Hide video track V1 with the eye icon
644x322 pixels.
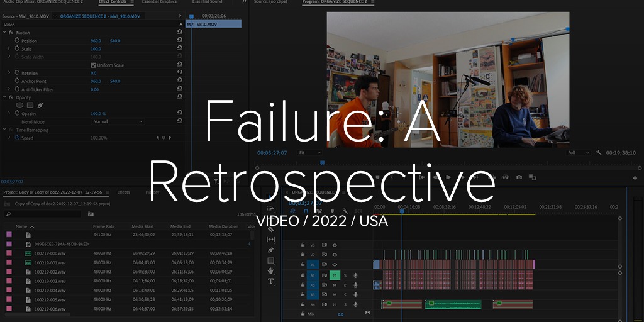pyautogui.click(x=335, y=265)
